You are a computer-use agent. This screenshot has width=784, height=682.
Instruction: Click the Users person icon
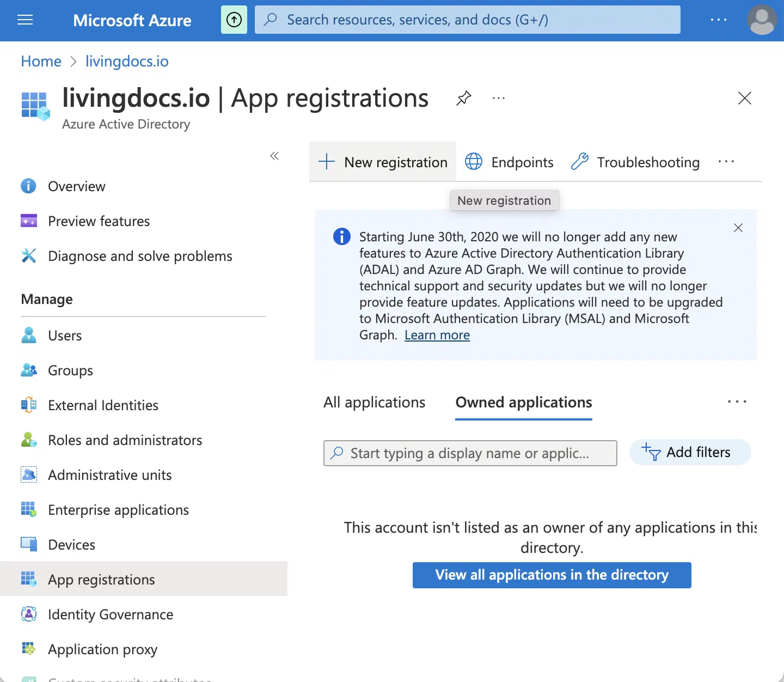[x=29, y=335]
